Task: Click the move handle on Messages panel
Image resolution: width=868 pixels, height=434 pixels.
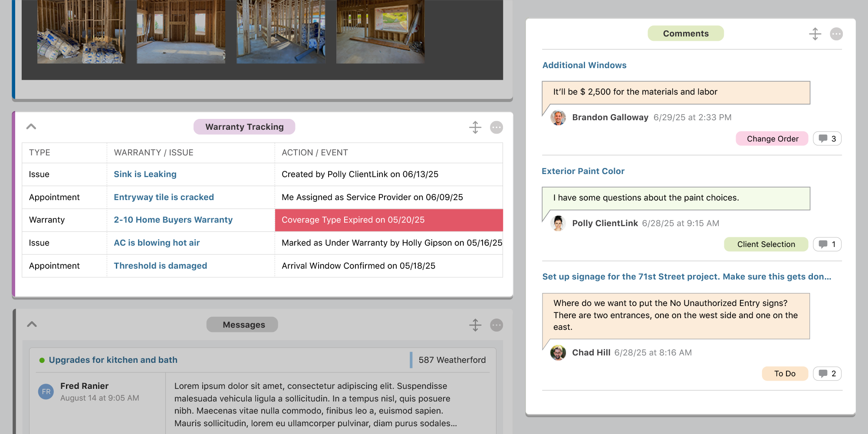Action: pyautogui.click(x=475, y=325)
